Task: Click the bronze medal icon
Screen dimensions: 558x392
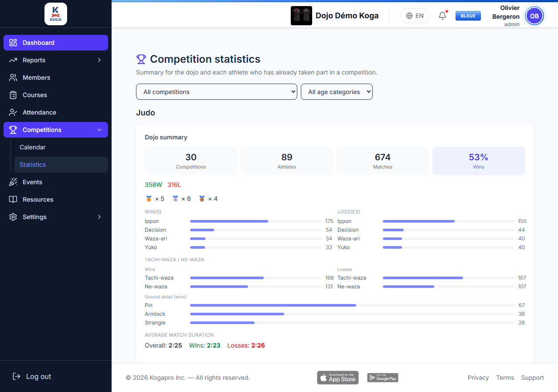Action: (x=202, y=199)
